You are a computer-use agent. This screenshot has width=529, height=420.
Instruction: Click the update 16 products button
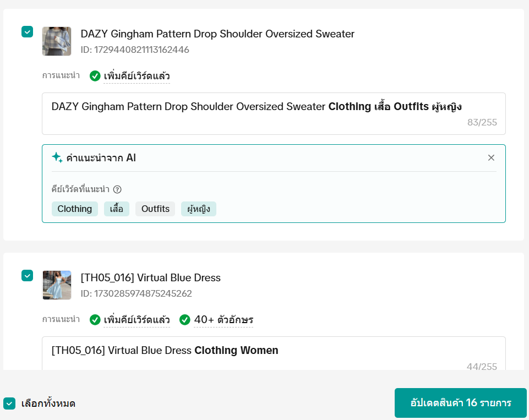point(461,403)
